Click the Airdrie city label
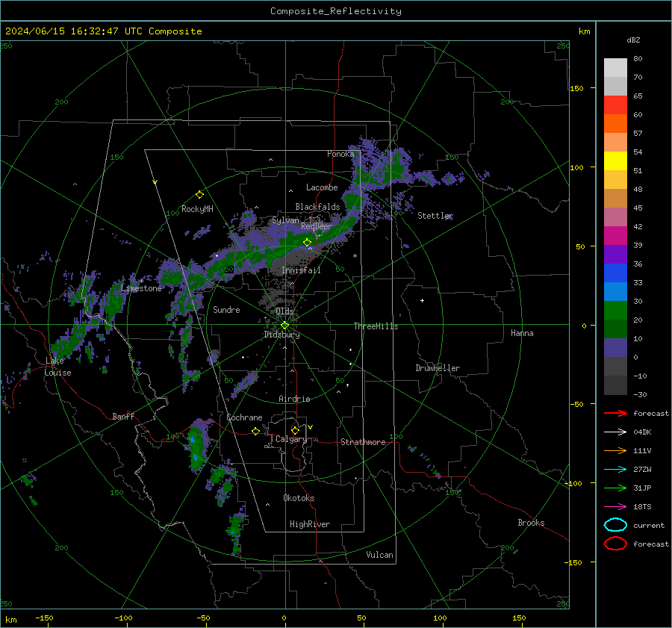 [294, 399]
